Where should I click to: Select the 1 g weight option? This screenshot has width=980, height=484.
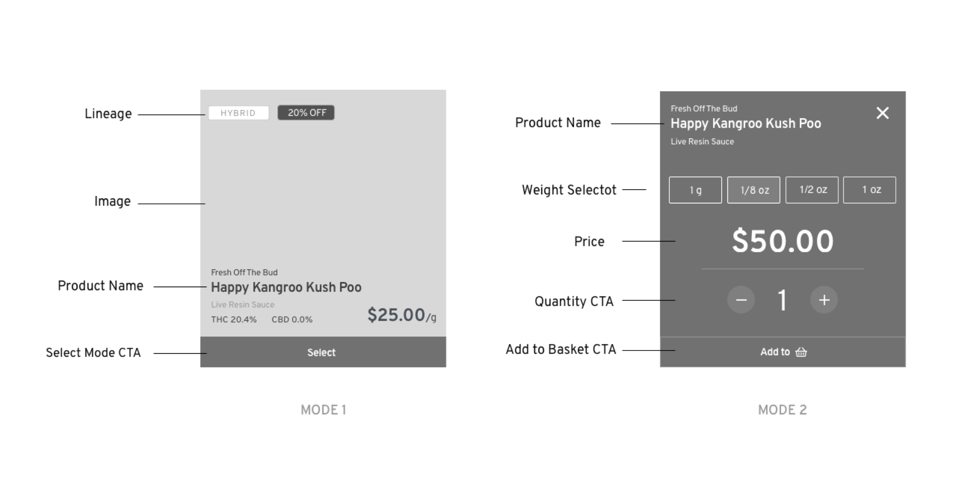pyautogui.click(x=695, y=190)
